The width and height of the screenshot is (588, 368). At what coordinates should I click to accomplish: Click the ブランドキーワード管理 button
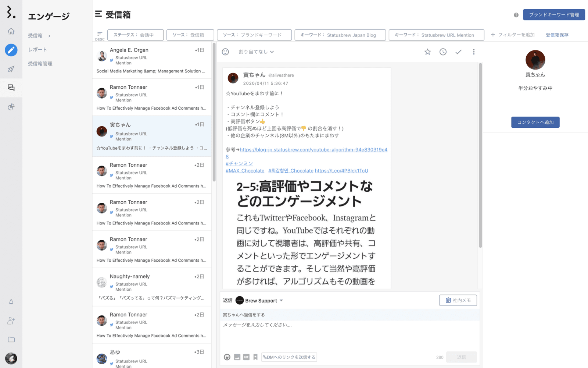click(554, 15)
